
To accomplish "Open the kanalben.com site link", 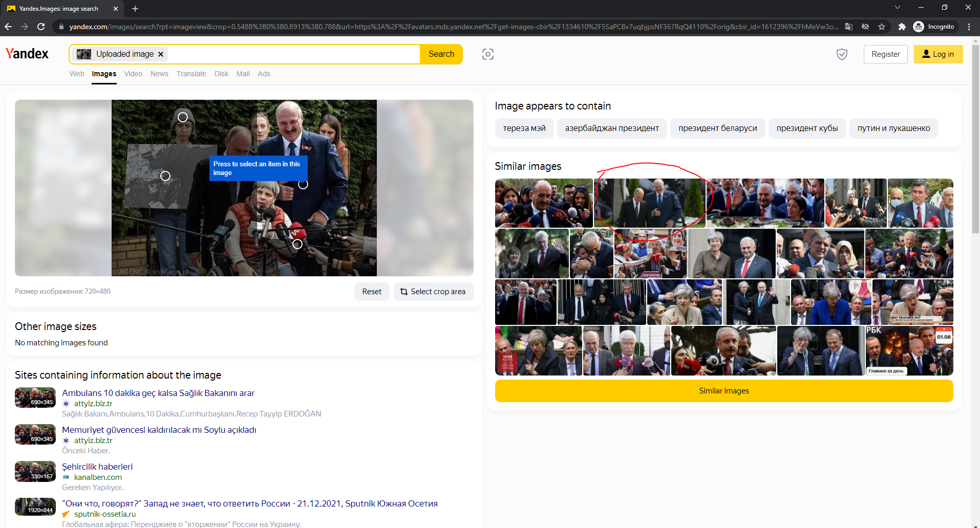I will coord(98,477).
